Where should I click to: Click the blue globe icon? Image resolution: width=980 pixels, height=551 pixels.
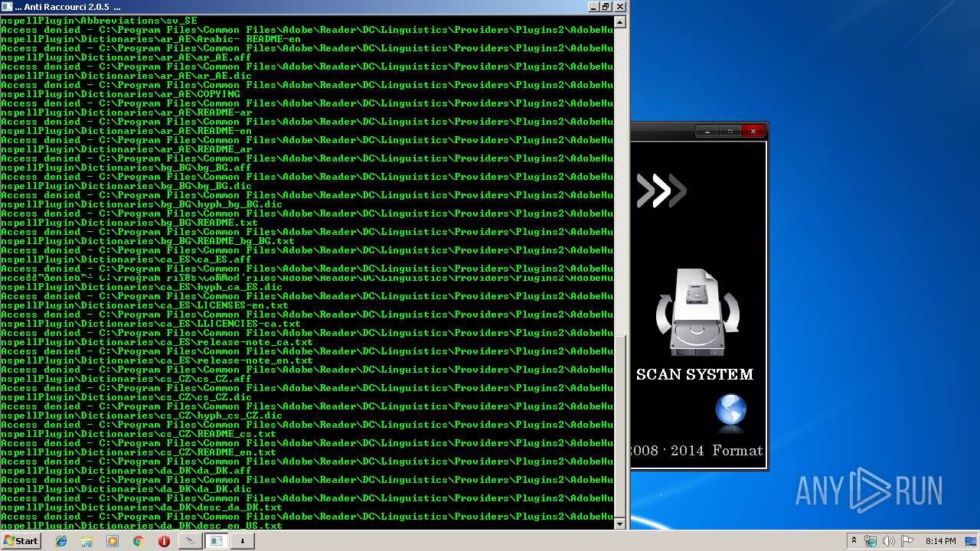pos(730,411)
